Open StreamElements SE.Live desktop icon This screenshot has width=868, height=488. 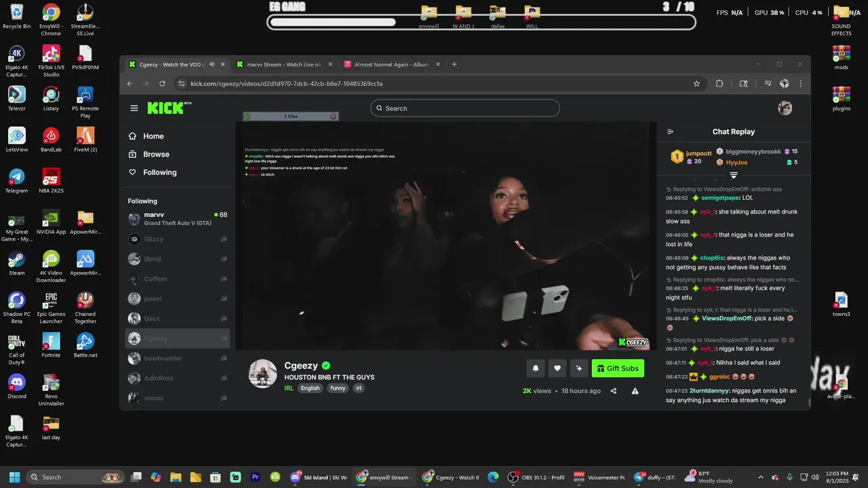(x=85, y=20)
